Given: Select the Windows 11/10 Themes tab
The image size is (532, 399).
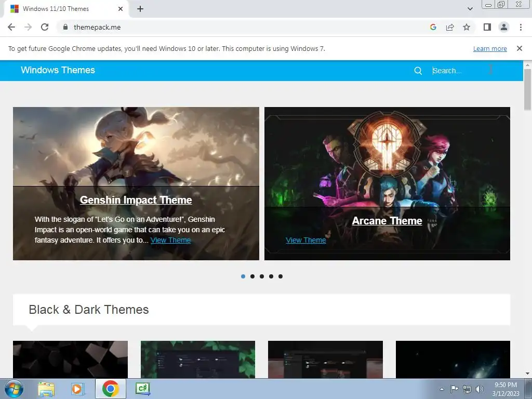Looking at the screenshot, I should [x=64, y=9].
